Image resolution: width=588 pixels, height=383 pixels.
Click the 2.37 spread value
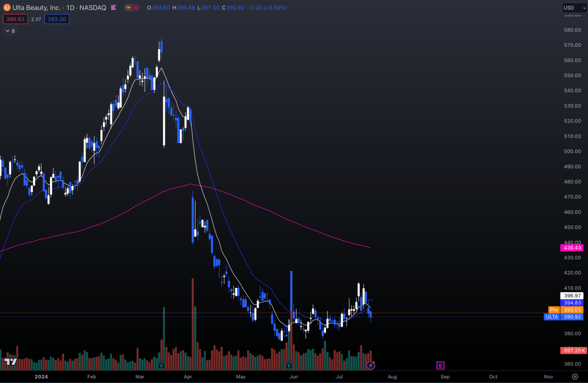pyautogui.click(x=36, y=19)
